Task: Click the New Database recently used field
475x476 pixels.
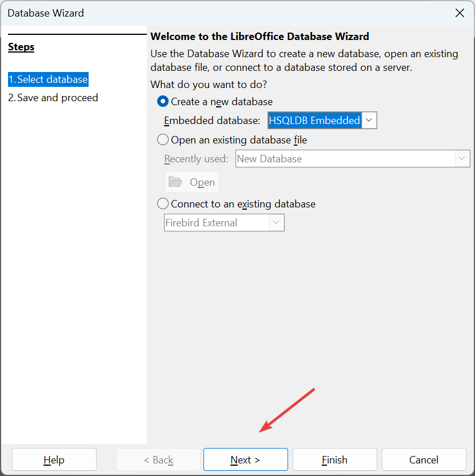Action: point(345,158)
